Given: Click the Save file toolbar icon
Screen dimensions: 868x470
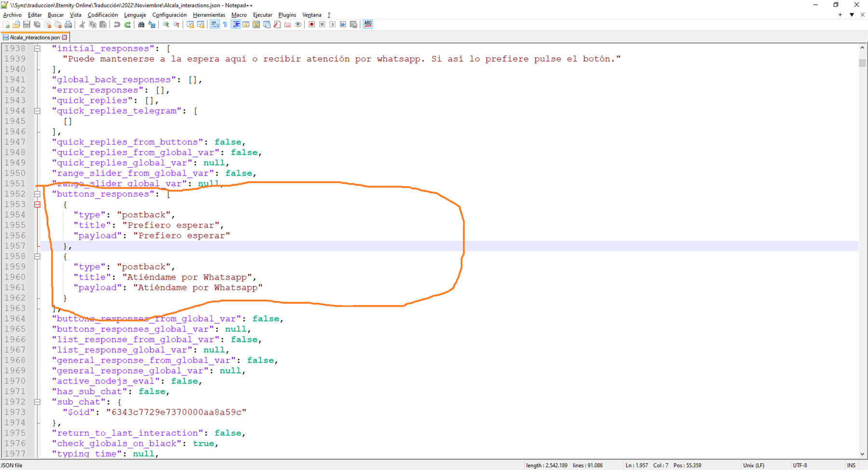Looking at the screenshot, I should pyautogui.click(x=27, y=25).
